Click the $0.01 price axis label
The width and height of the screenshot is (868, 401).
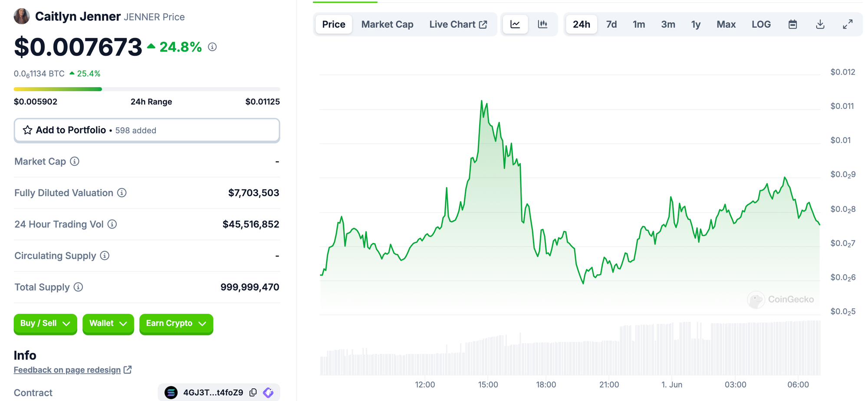point(840,140)
